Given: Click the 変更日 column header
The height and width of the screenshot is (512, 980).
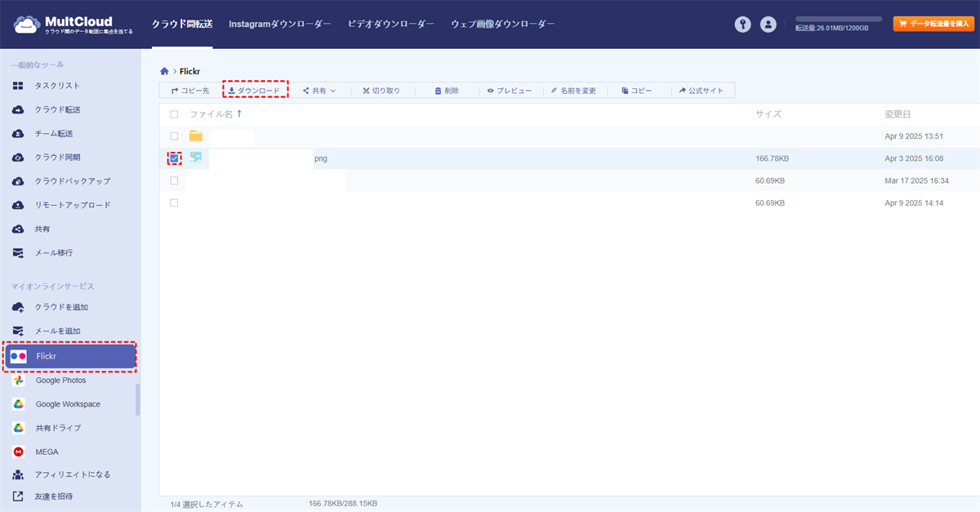Looking at the screenshot, I should 898,114.
